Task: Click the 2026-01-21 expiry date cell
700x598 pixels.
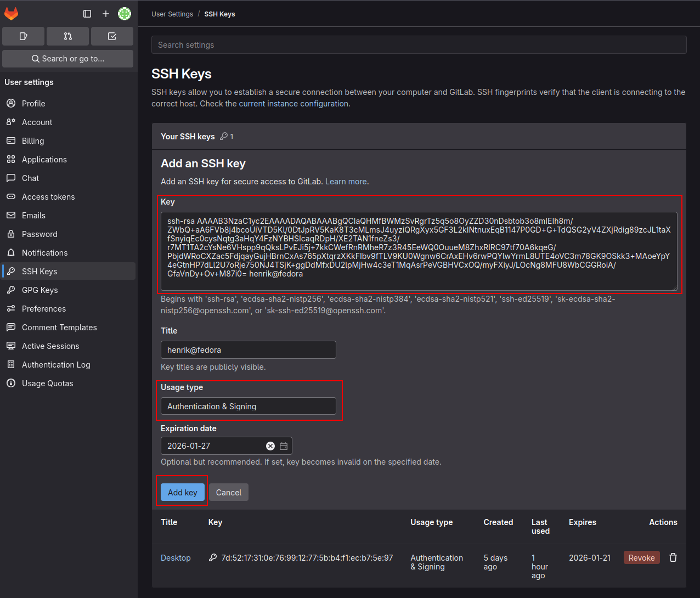Action: pyautogui.click(x=590, y=557)
